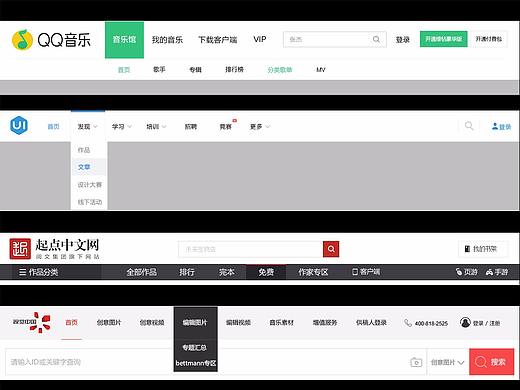Image resolution: width=520 pixels, height=390 pixels.
Task: Open 作家专区 in the 起点 navigation bar
Action: [313, 272]
